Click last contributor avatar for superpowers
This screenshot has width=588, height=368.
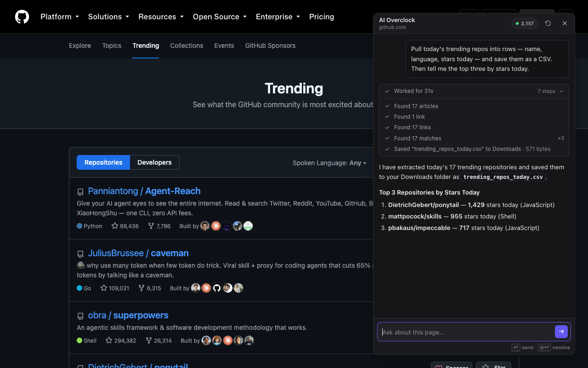(x=249, y=340)
